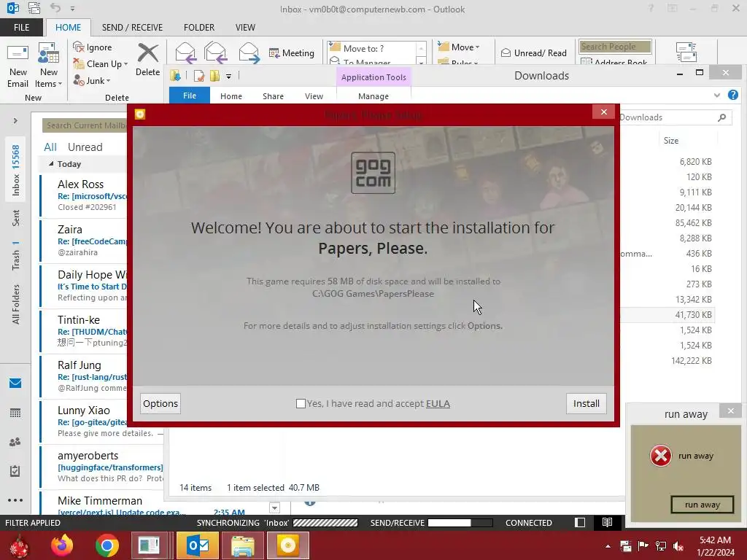747x560 pixels.
Task: Filter mailbox to Unread
Action: (x=85, y=147)
